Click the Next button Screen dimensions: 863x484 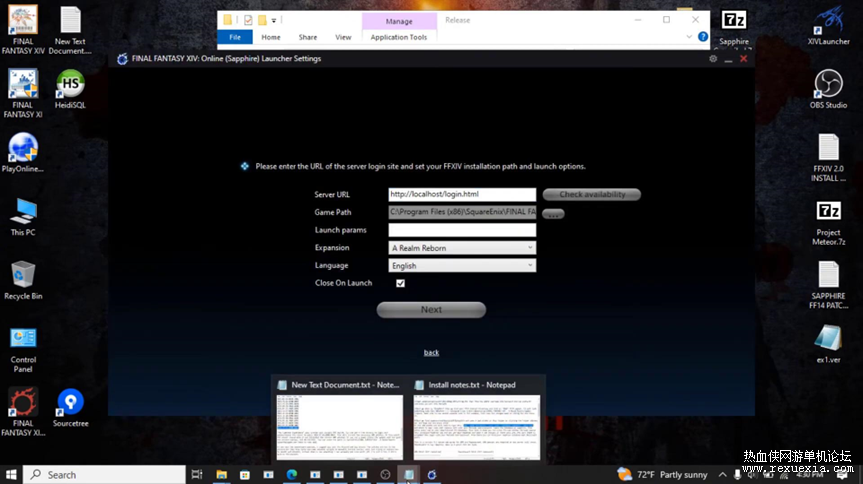tap(431, 309)
